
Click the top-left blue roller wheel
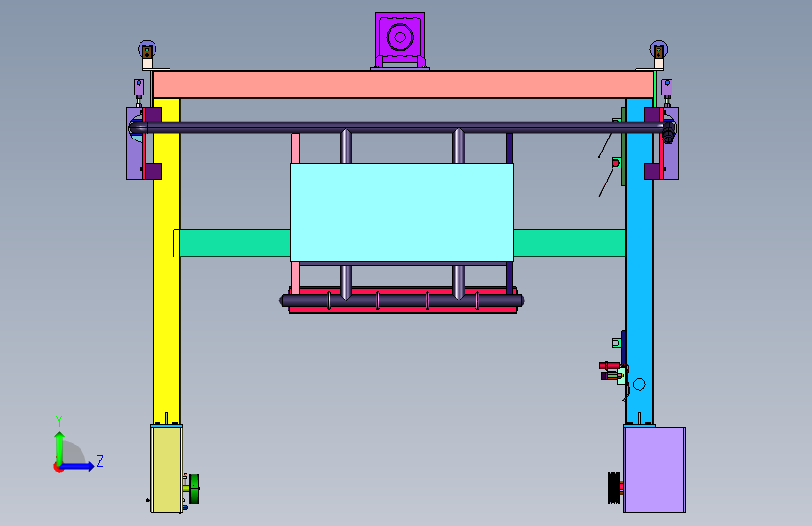pyautogui.click(x=147, y=51)
